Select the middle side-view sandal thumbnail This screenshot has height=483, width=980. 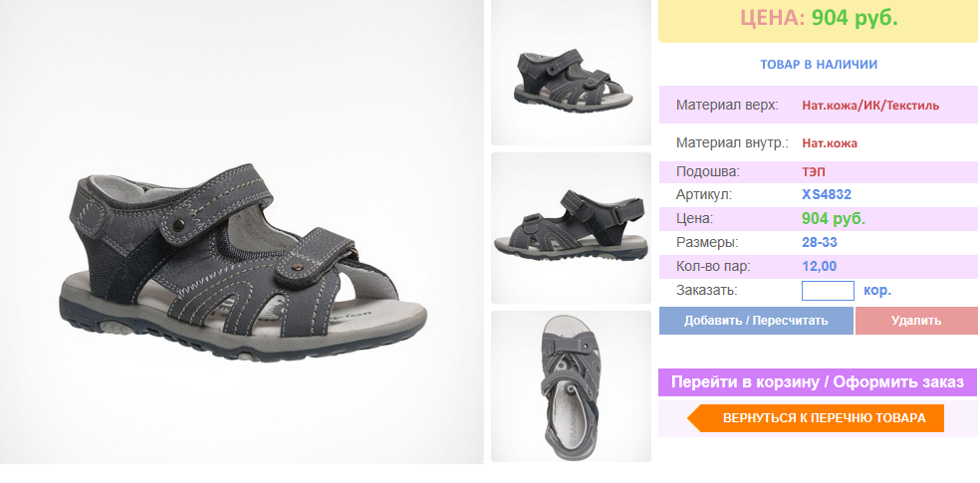coord(571,228)
